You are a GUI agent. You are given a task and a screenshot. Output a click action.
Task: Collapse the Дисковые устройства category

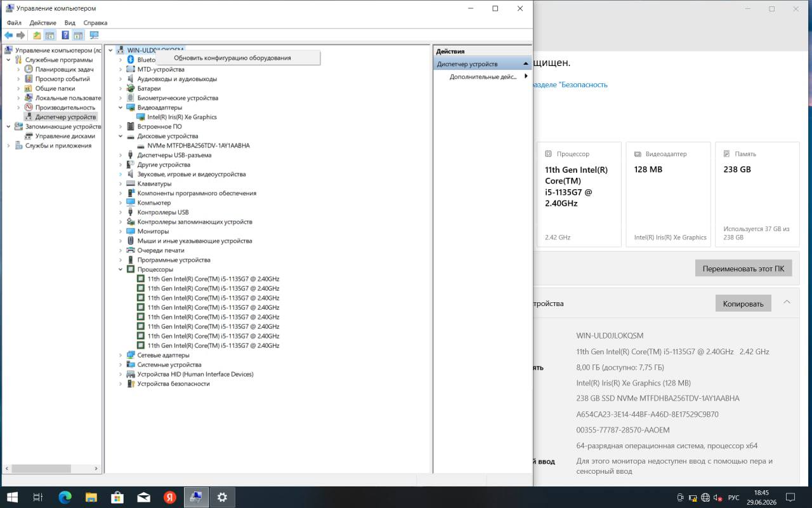click(121, 136)
